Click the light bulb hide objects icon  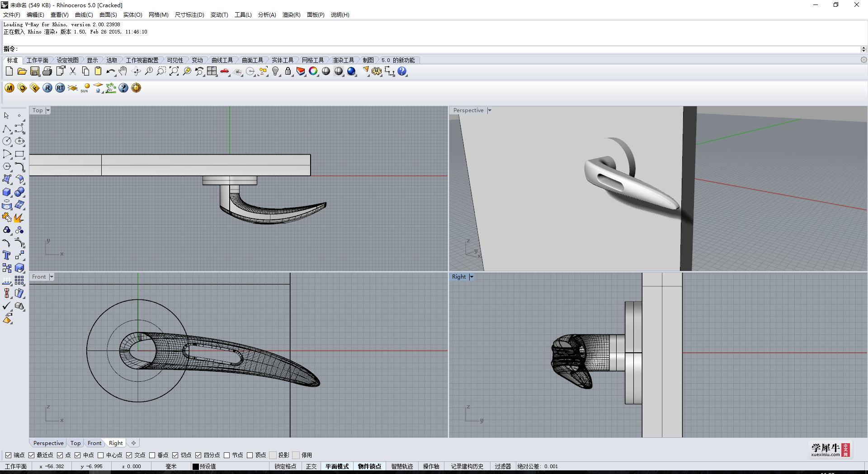point(275,71)
